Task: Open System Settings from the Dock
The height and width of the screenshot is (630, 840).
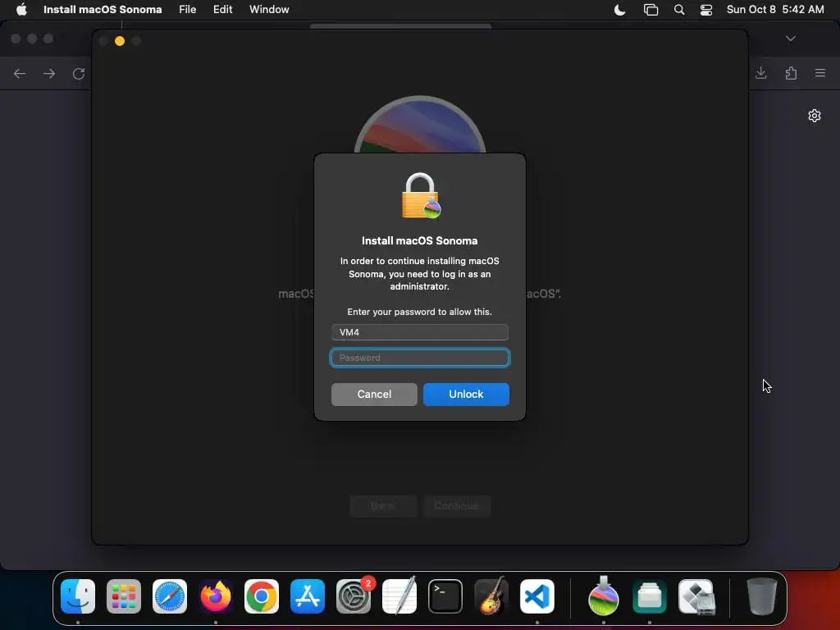Action: coord(354,596)
